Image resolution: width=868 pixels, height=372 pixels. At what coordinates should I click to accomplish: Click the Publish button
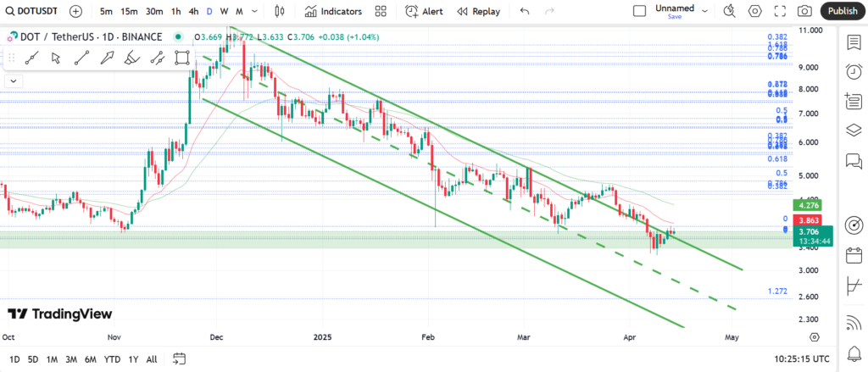pyautogui.click(x=842, y=11)
